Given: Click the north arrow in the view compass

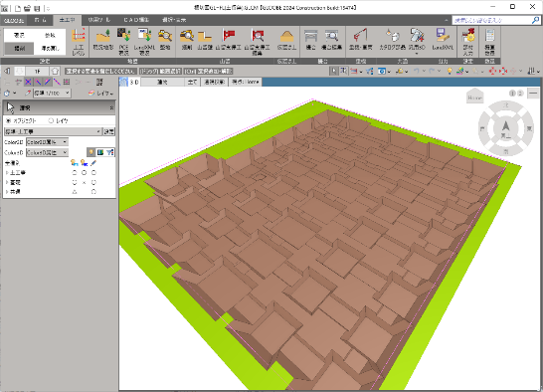Looking at the screenshot, I should (505, 126).
